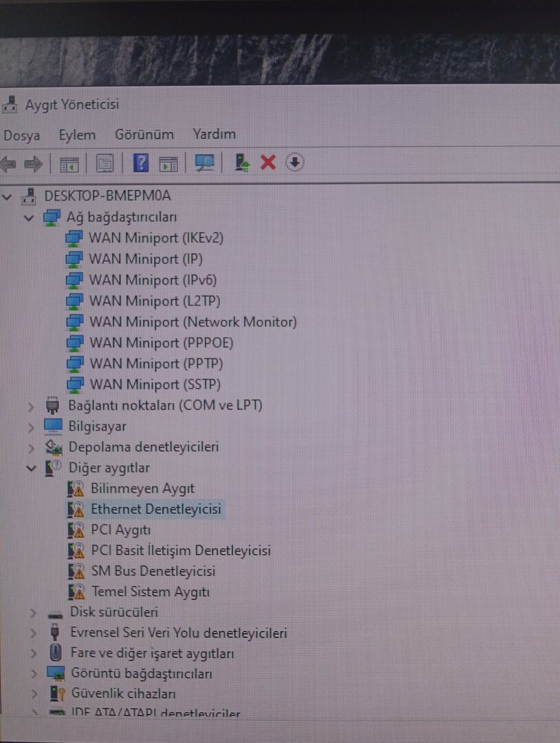Open the Properties toolbar icon

(x=105, y=164)
